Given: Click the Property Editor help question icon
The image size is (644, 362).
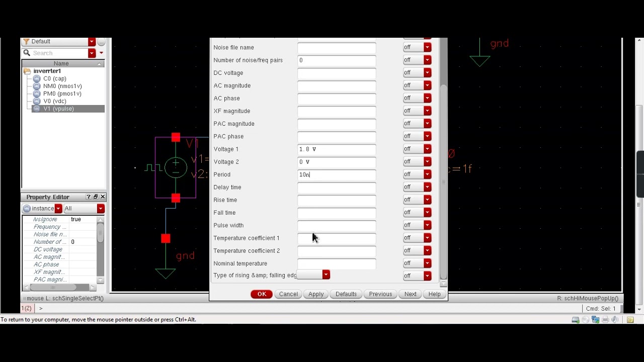Looking at the screenshot, I should point(89,197).
